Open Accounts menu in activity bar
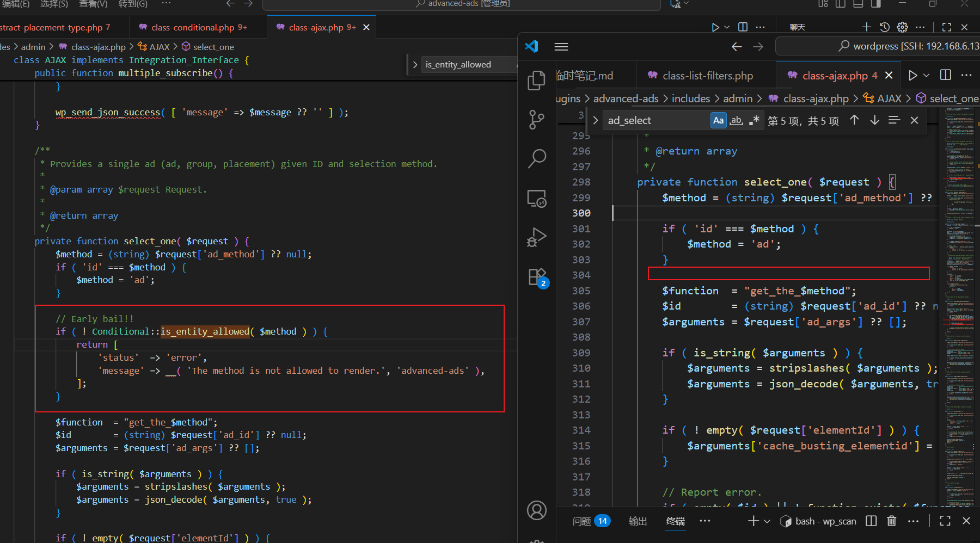 coord(536,510)
